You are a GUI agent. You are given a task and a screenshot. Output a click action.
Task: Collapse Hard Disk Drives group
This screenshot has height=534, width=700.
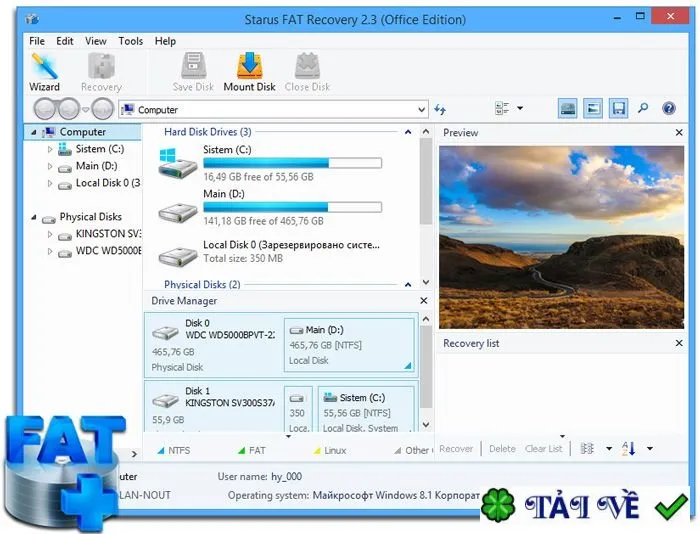click(408, 132)
